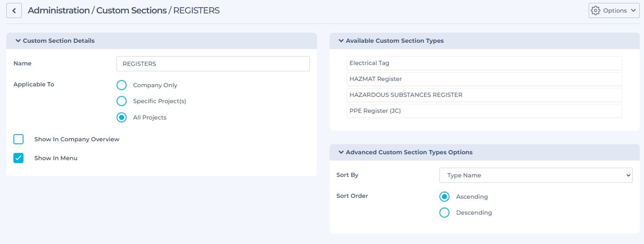644x244 pixels.
Task: Select Descending sort order
Action: tap(444, 213)
